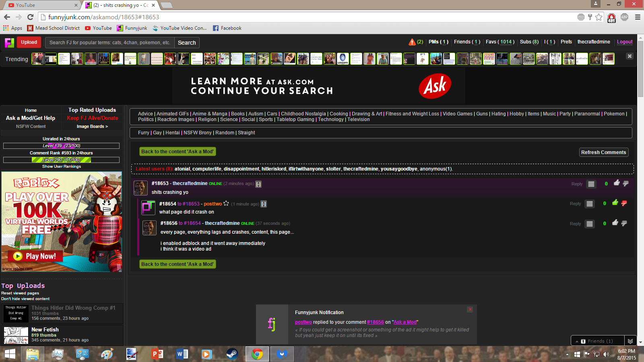
Task: Toggle Don't hide viewed content option
Action: click(x=25, y=299)
